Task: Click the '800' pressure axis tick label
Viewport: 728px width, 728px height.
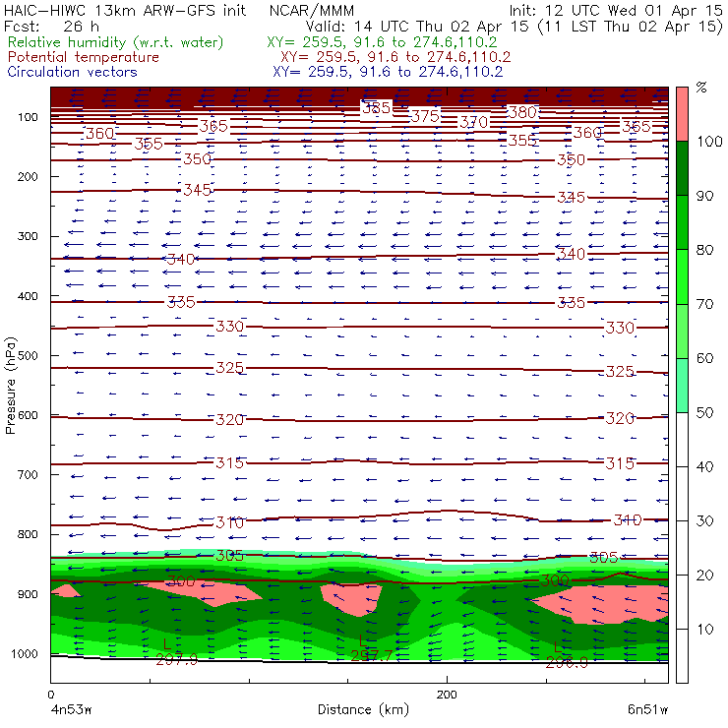Action: [28, 534]
